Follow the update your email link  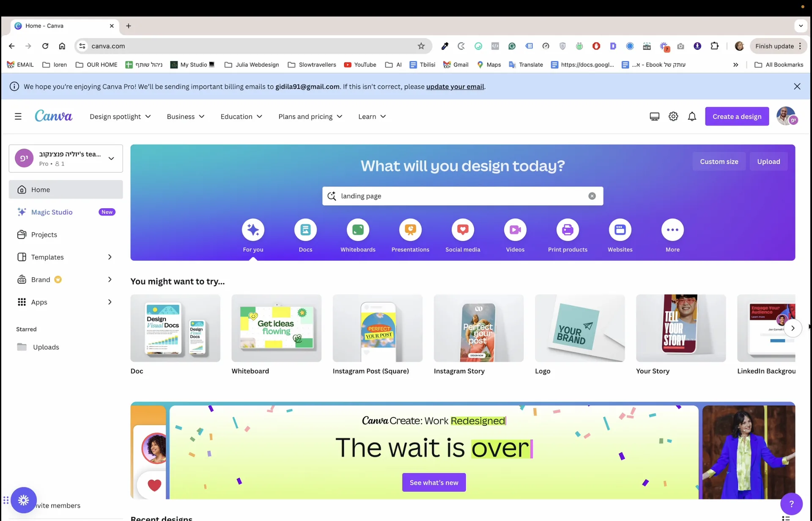point(455,86)
